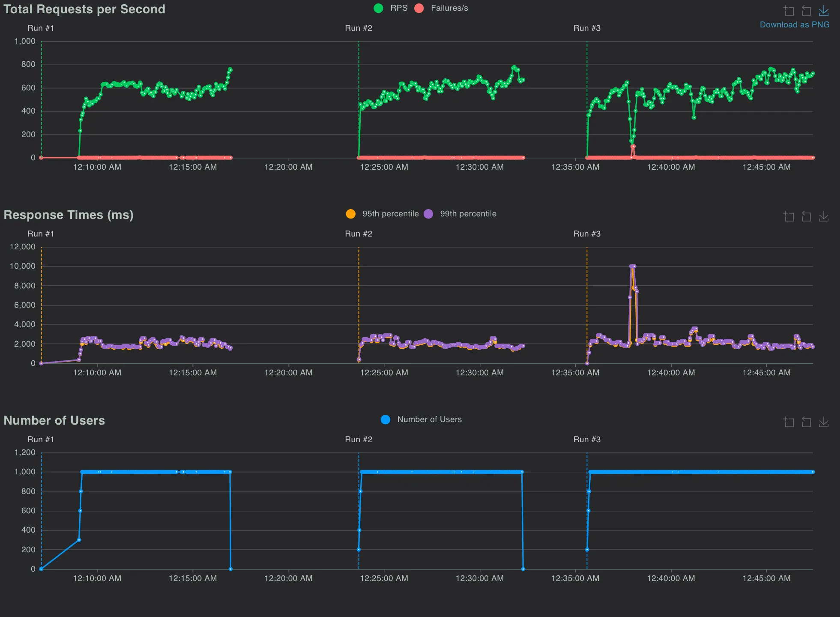
Task: Click Run #2 marker label on Response Times chart
Action: pyautogui.click(x=359, y=234)
